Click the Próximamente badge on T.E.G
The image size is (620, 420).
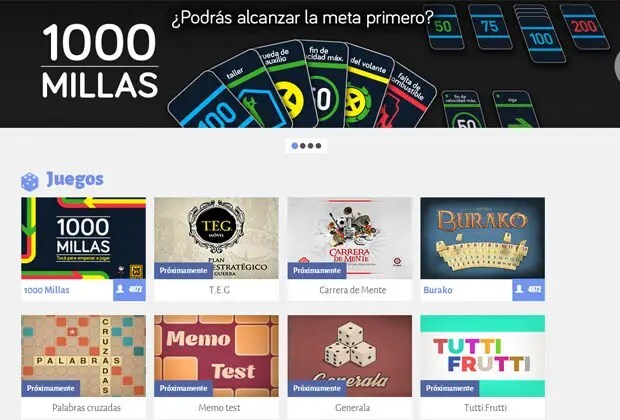tap(183, 271)
